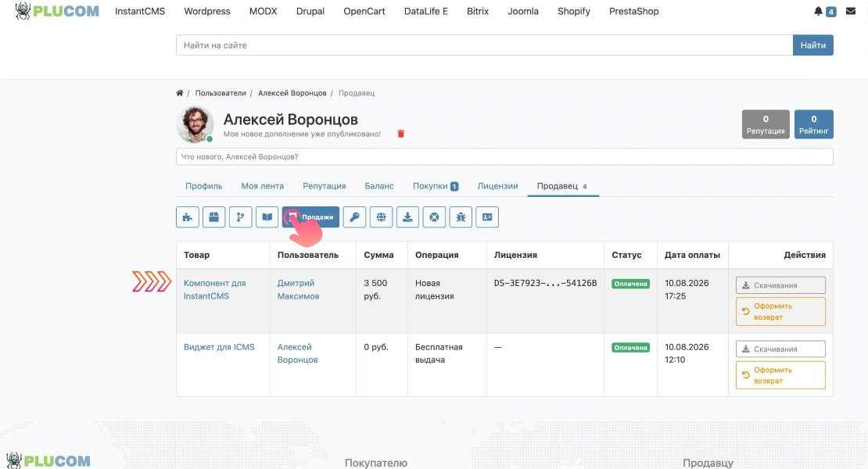Open the Баланс tab
The image size is (868, 469).
pyautogui.click(x=379, y=186)
